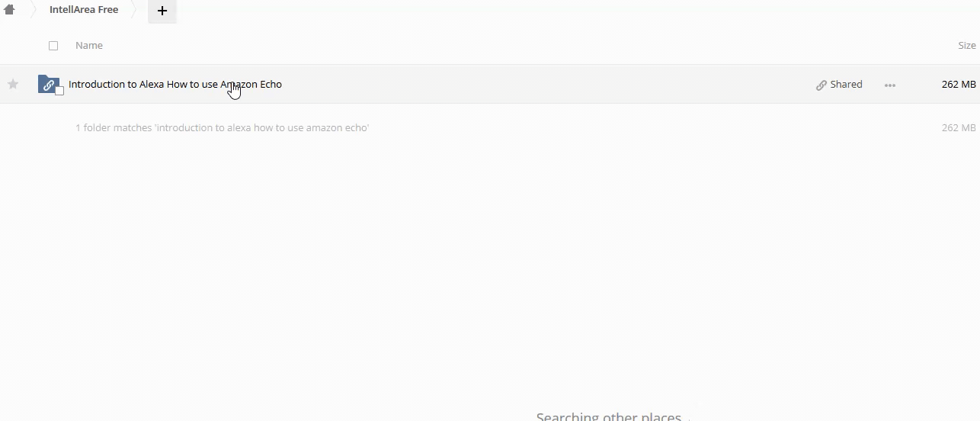Screen dimensions: 980x421
Task: Open the IntellArea Free breadcrumb
Action: pyautogui.click(x=84, y=10)
